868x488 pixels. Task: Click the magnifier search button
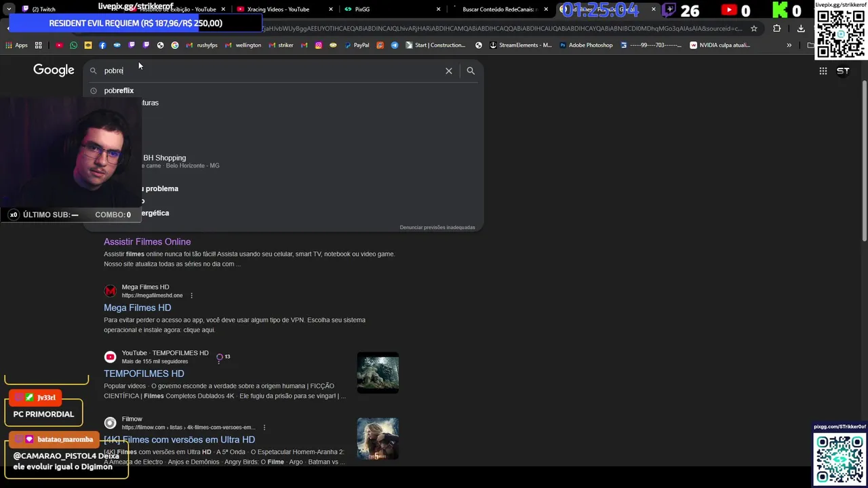pyautogui.click(x=471, y=70)
